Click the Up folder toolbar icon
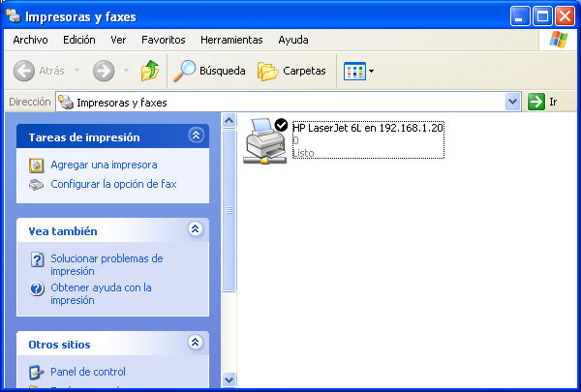 (x=149, y=71)
